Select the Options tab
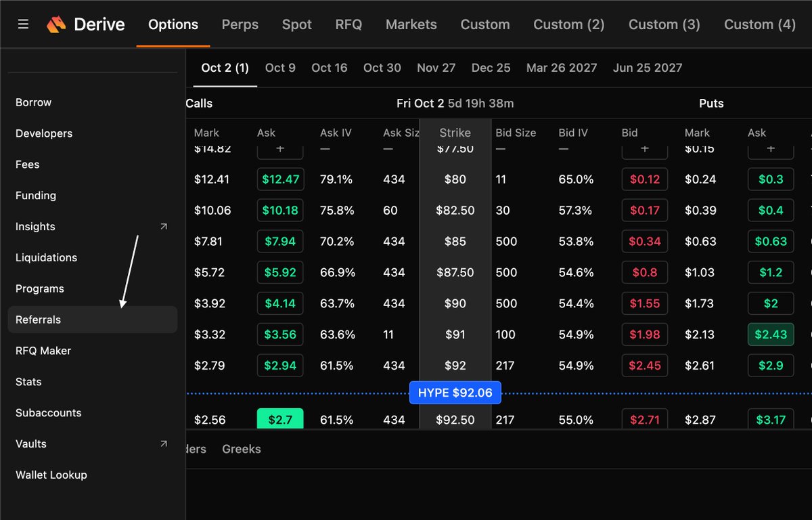The width and height of the screenshot is (812, 520). [x=173, y=24]
